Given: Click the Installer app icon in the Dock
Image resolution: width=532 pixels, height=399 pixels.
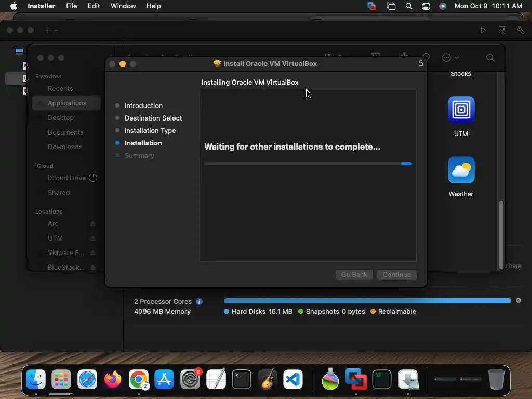Looking at the screenshot, I should tap(408, 379).
